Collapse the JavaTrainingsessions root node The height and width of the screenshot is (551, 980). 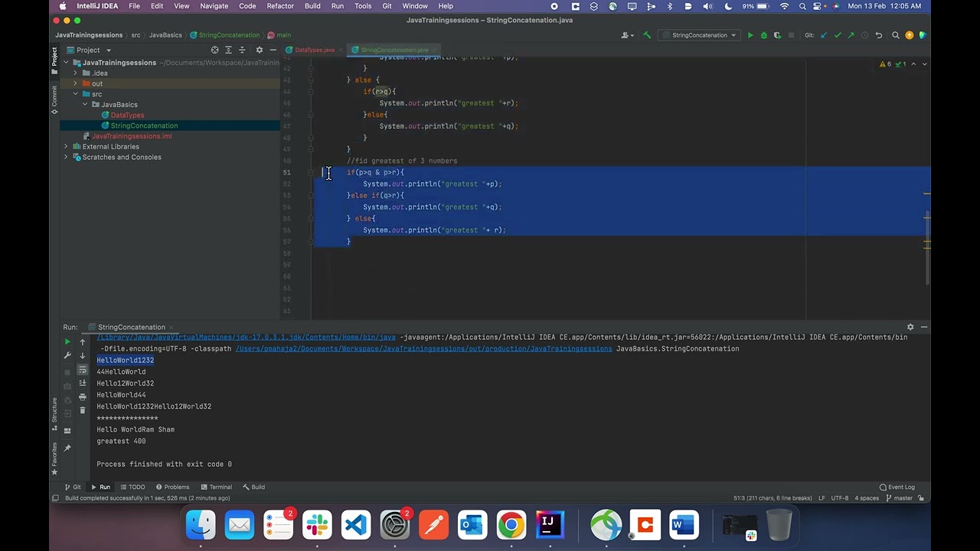click(67, 63)
